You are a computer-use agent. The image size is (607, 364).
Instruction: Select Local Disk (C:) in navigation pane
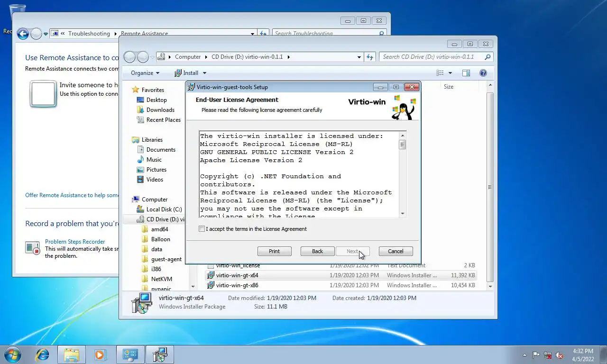click(x=164, y=209)
